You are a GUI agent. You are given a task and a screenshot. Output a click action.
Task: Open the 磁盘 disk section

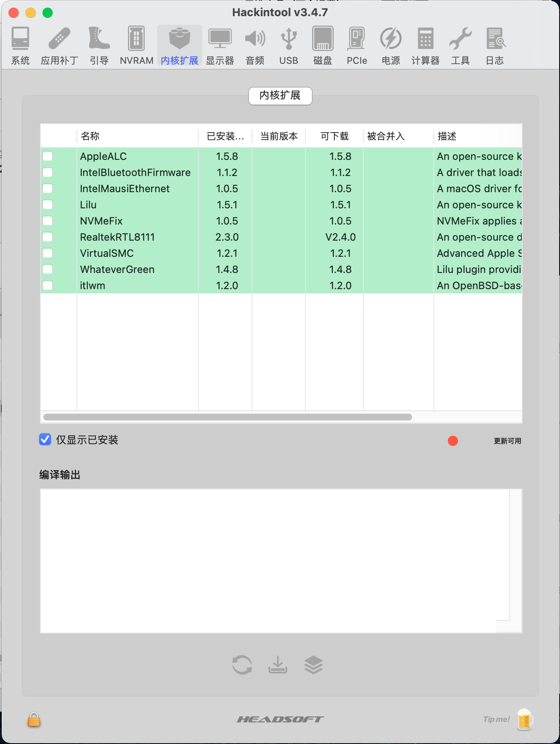tap(322, 46)
